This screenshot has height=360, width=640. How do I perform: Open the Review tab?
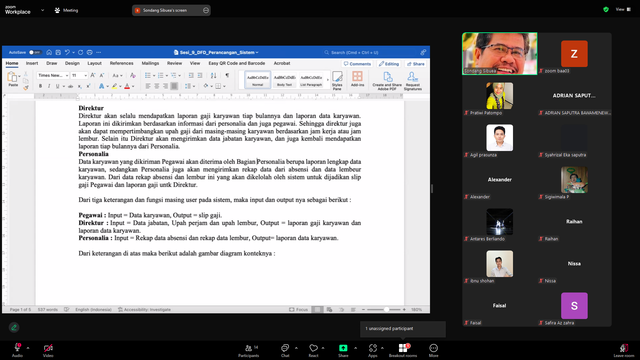pyautogui.click(x=174, y=64)
